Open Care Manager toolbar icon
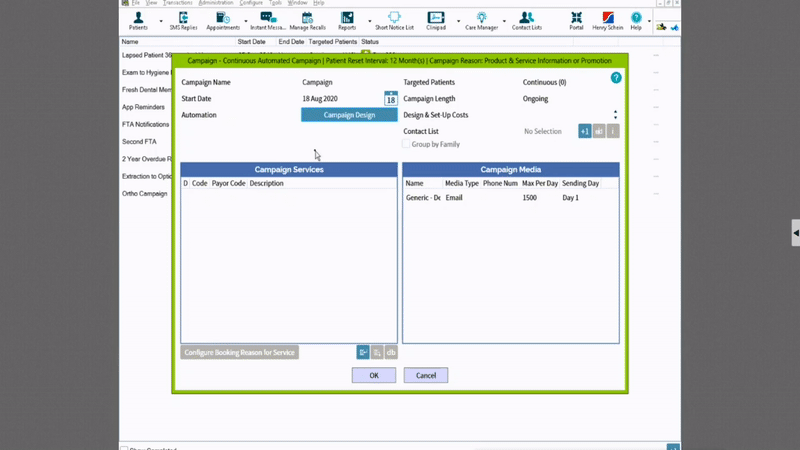The height and width of the screenshot is (450, 800). click(x=481, y=21)
